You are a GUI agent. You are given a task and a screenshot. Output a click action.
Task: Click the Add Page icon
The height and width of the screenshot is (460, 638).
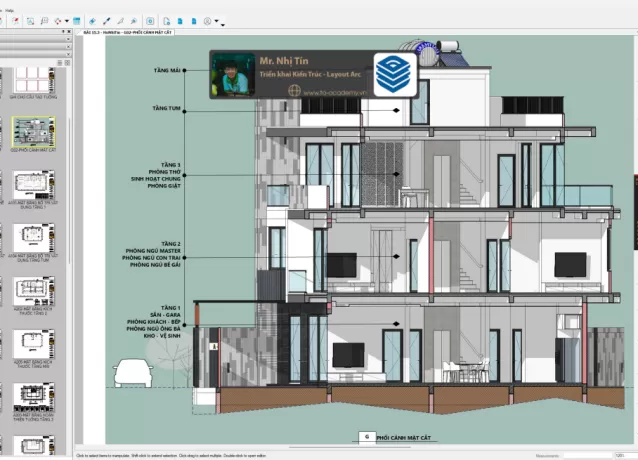coord(166,21)
